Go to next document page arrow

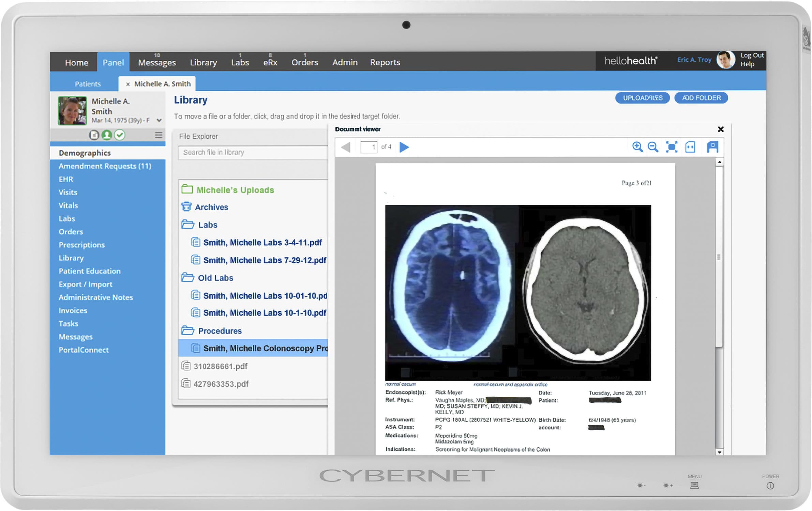[x=404, y=147]
